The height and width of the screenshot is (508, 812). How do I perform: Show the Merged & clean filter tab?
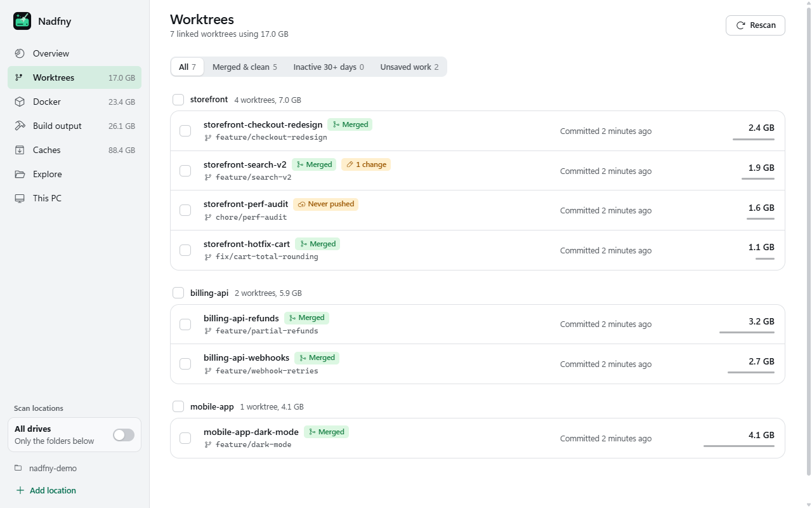point(245,67)
